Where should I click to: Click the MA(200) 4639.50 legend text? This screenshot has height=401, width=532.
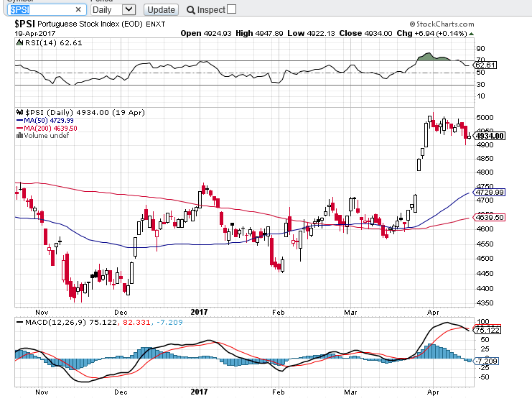(x=50, y=129)
